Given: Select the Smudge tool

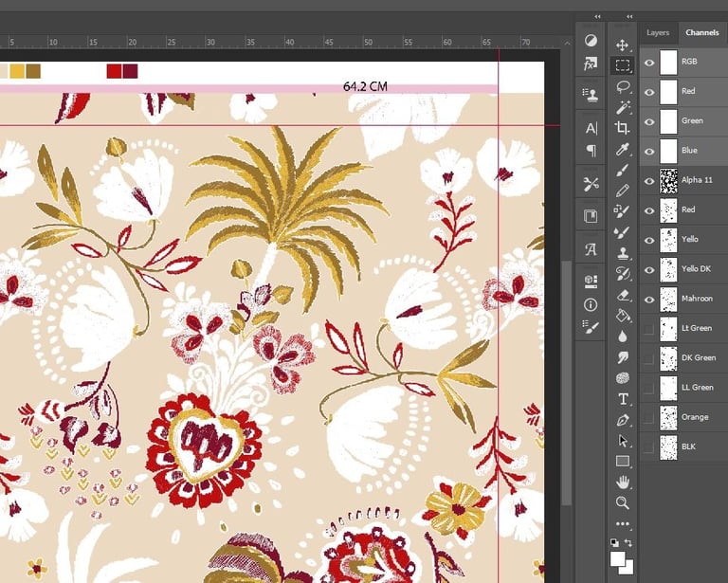Looking at the screenshot, I should tap(622, 357).
